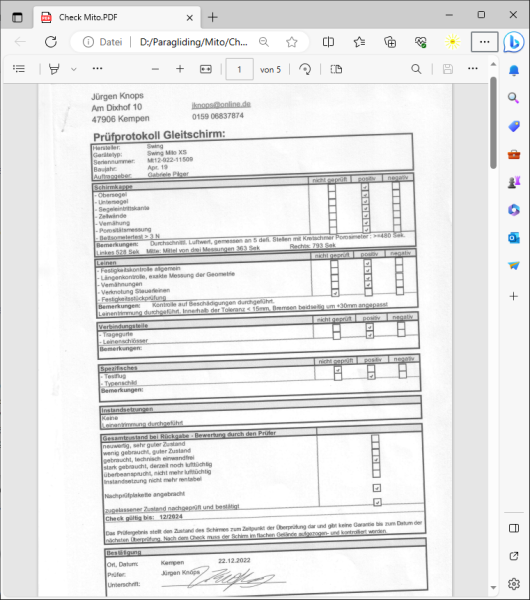This screenshot has width=530, height=600.
Task: Open Tools briefcase in sidebar
Action: (x=514, y=154)
